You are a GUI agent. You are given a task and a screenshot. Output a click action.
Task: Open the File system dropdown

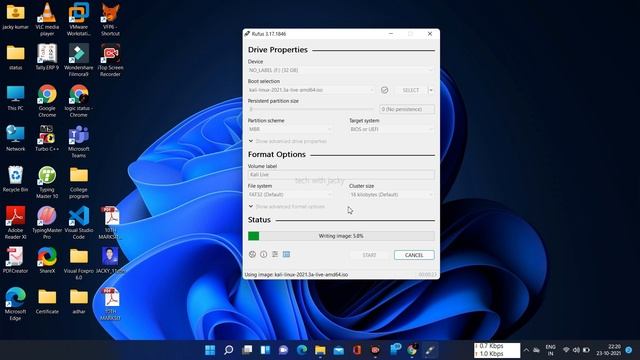(x=291, y=195)
